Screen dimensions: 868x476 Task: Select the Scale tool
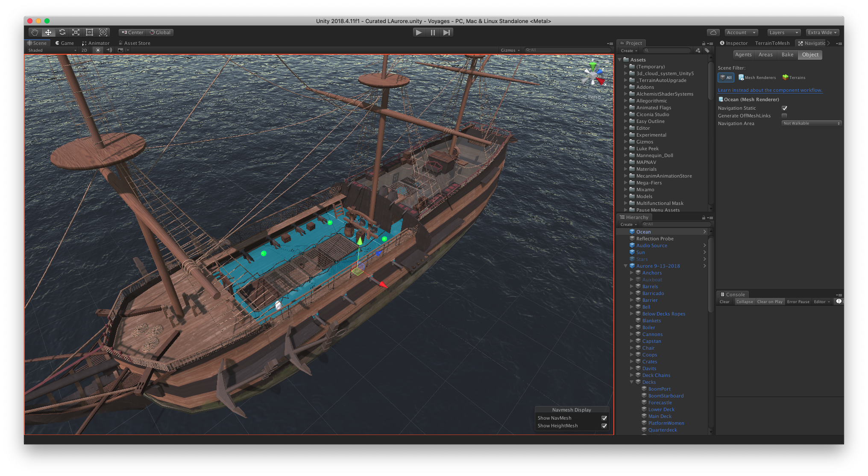pos(76,32)
